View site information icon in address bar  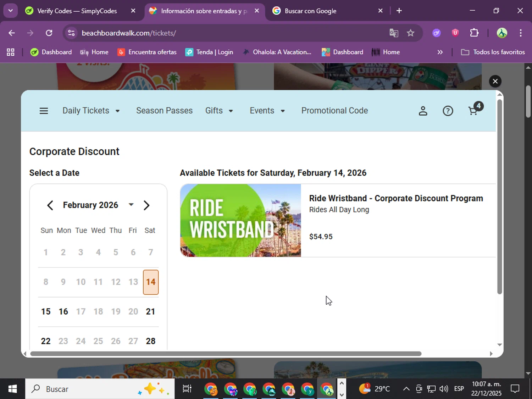71,33
